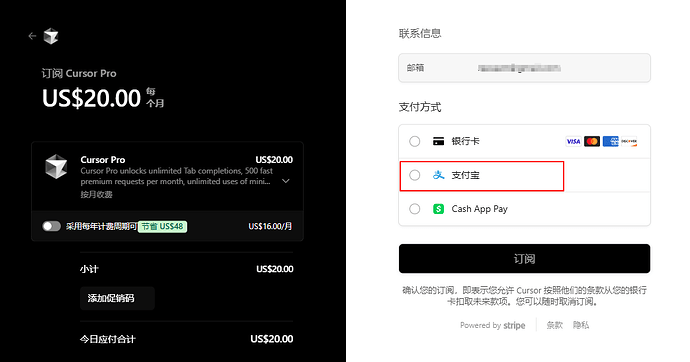Click the Alipay logo icon
Image resolution: width=690 pixels, height=362 pixels.
[438, 175]
